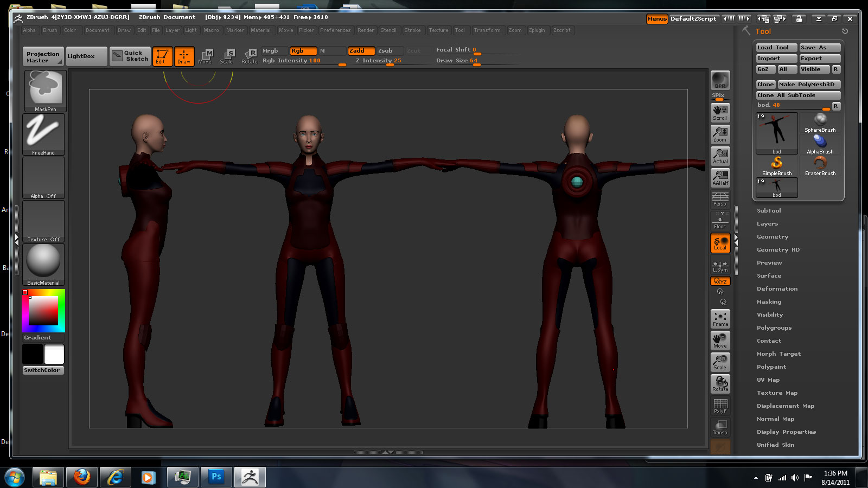Open the FreeHand stroke selector
This screenshot has height=488, width=868.
tap(43, 134)
